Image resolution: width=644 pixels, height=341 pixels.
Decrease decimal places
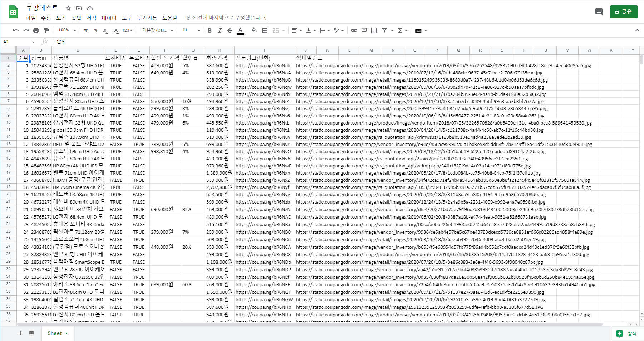105,31
